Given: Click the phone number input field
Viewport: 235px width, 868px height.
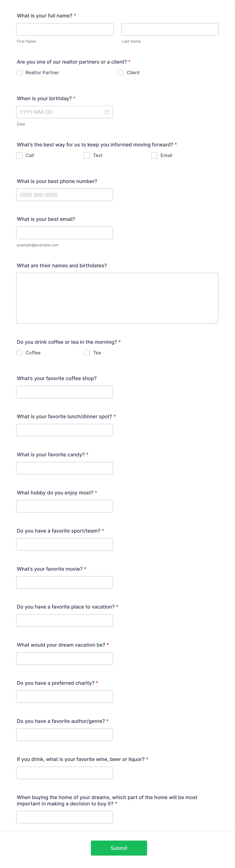Looking at the screenshot, I should (64, 194).
